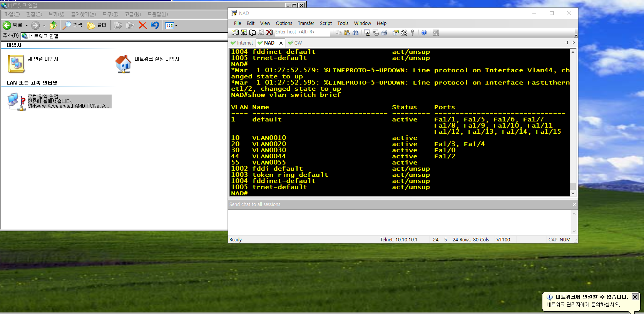Viewport: 644px width, 314px height.
Task: Click the Reconnect session icon
Action: coord(261,33)
